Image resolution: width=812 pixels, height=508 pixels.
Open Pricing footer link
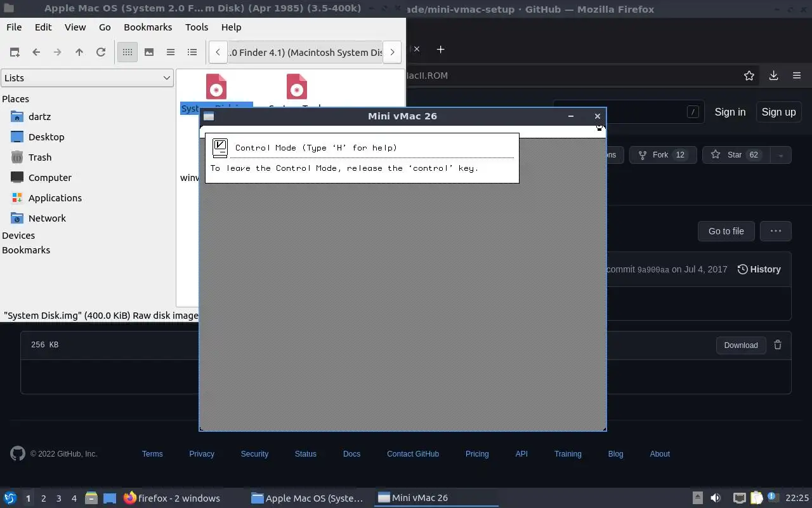[x=477, y=454]
